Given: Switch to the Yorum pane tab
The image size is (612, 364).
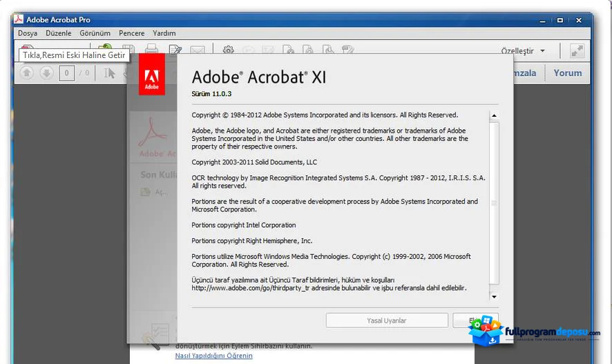Looking at the screenshot, I should [568, 73].
